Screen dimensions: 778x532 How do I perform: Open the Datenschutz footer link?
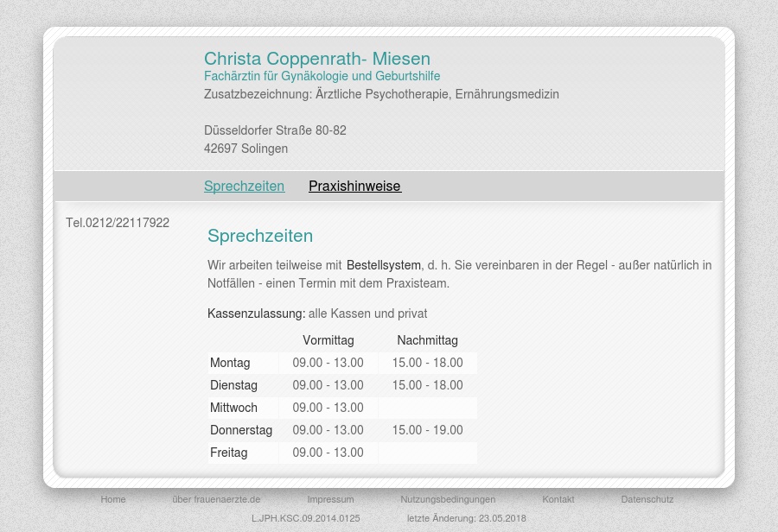647,499
